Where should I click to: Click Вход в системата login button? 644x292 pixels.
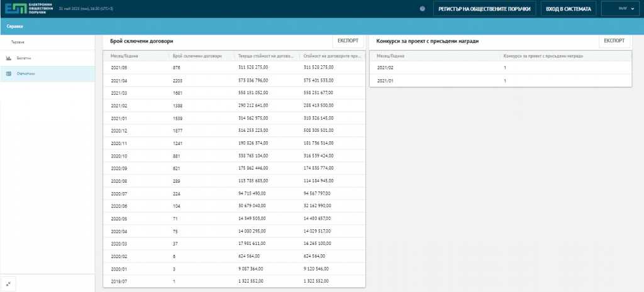pos(569,9)
